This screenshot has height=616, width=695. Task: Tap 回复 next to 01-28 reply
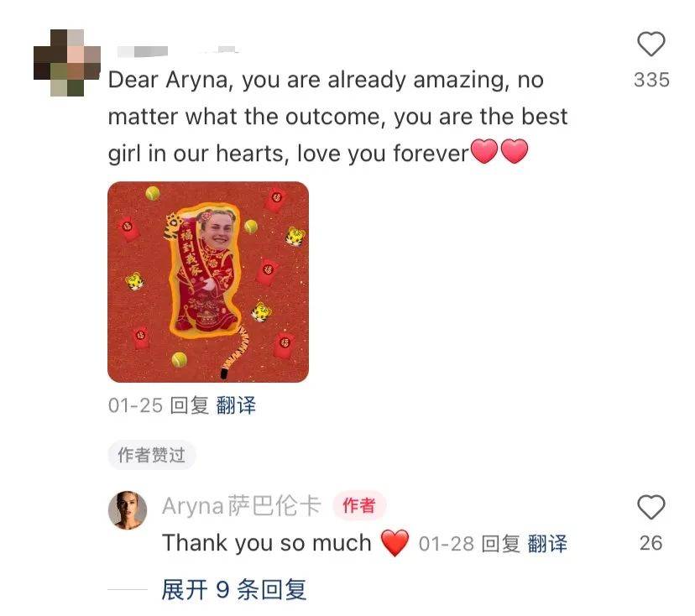501,544
